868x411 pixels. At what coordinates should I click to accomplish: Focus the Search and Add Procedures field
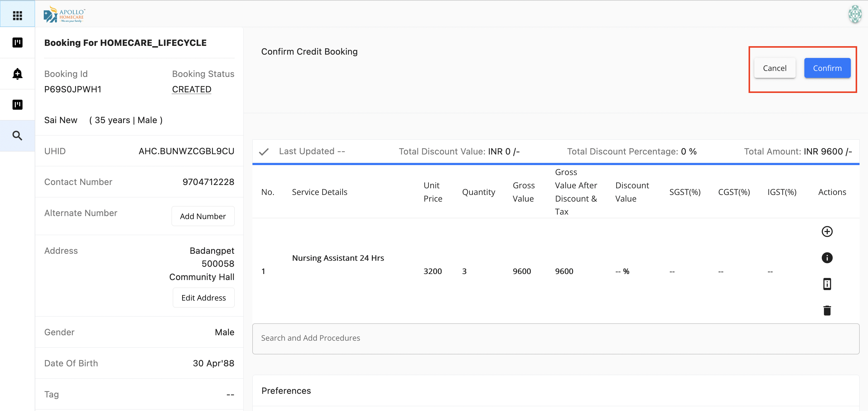click(555, 338)
